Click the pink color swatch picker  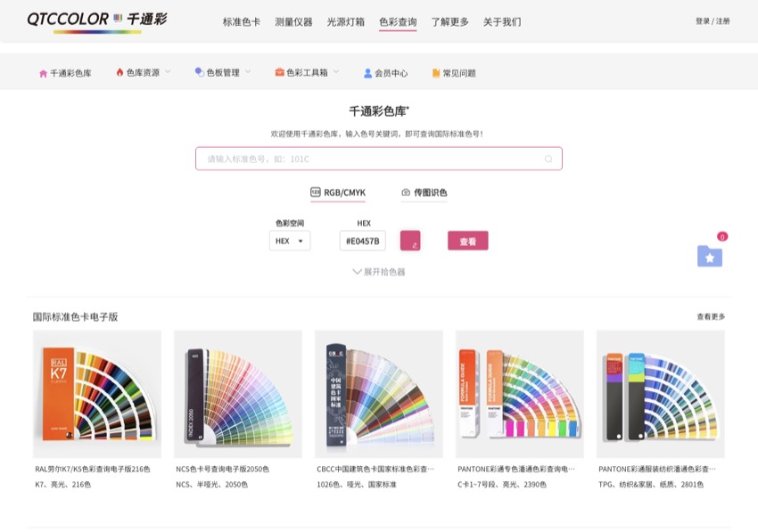tap(410, 241)
